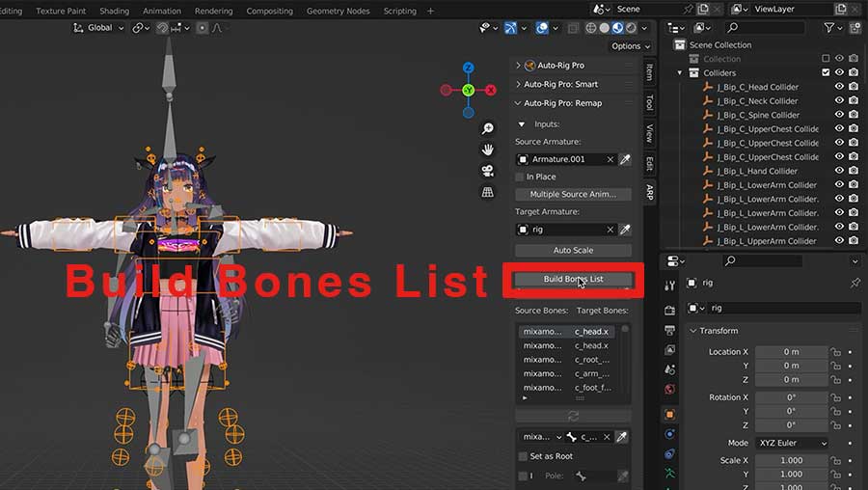Select the c_root_... bone mapping row

(568, 360)
